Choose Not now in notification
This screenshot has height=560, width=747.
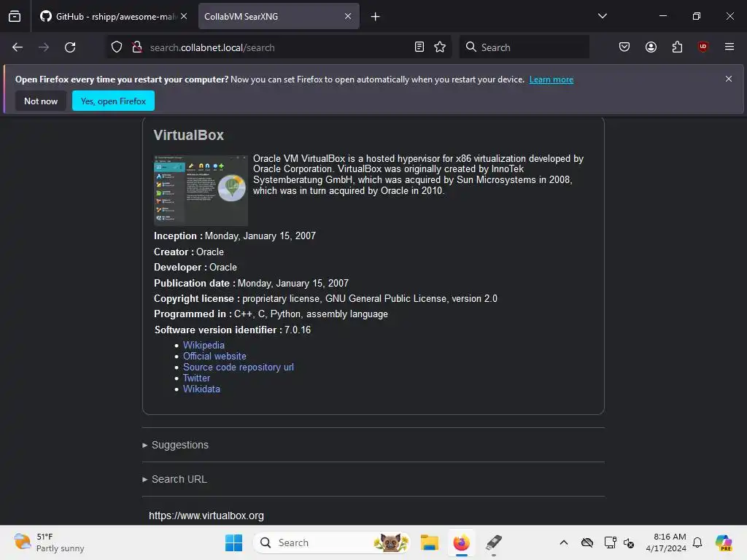[41, 101]
